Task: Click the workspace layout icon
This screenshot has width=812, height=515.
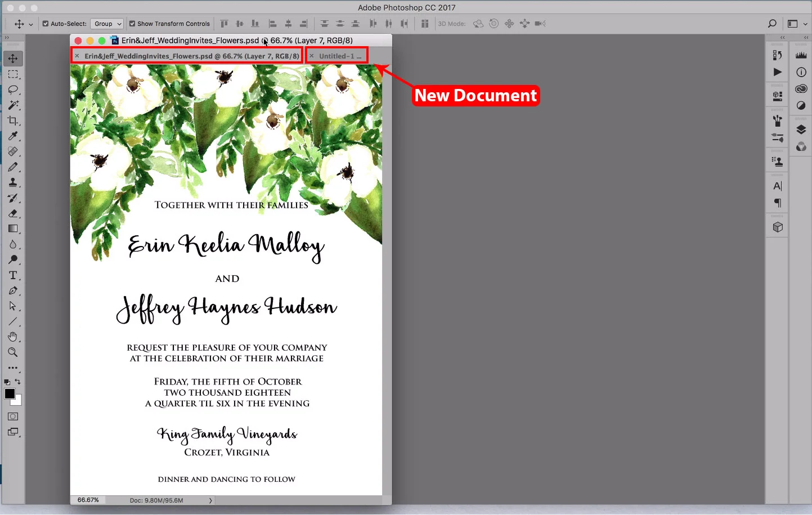Action: [792, 24]
